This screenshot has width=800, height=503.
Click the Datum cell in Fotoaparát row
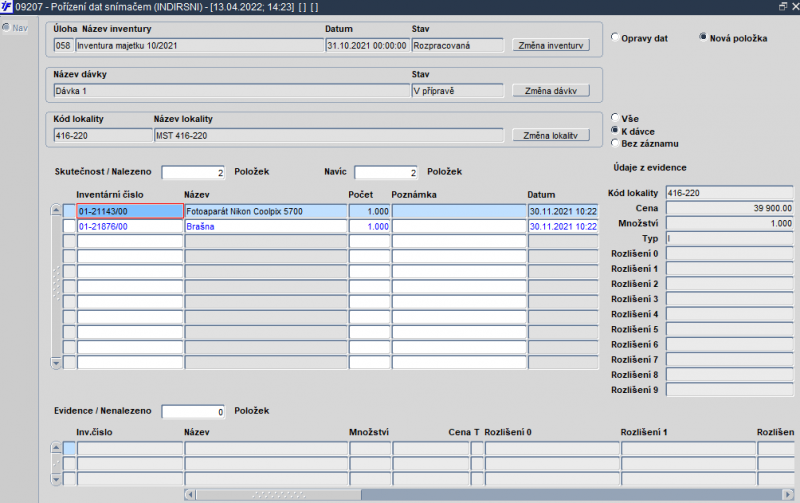pos(563,211)
